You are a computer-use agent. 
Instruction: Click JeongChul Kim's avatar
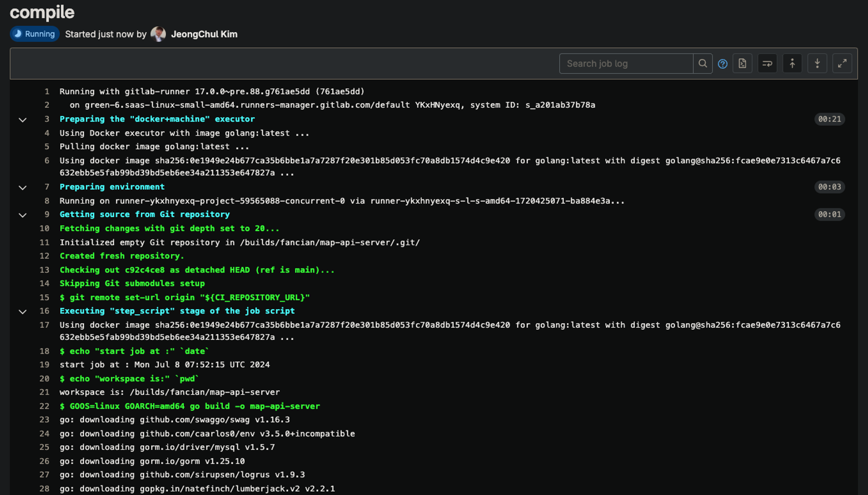click(158, 34)
